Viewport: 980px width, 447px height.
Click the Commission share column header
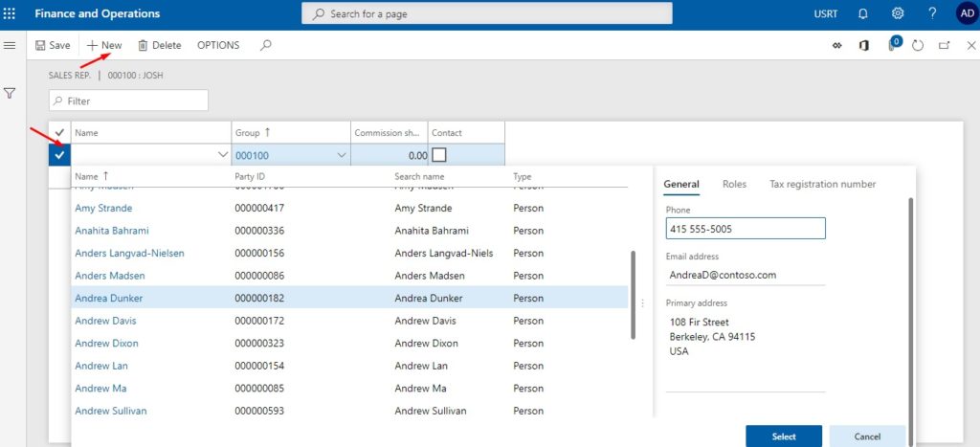click(389, 132)
